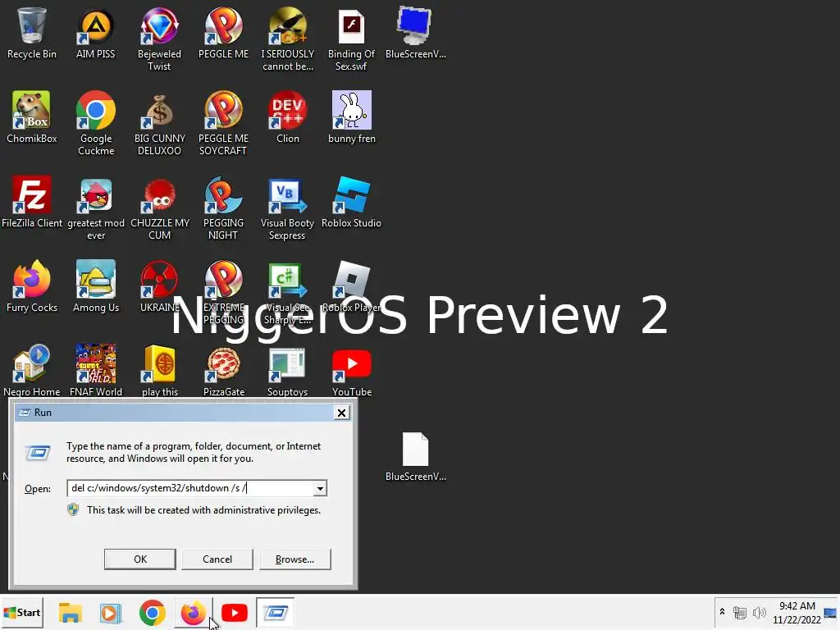This screenshot has width=840, height=630.
Task: Launch Firefox from the taskbar
Action: [193, 612]
